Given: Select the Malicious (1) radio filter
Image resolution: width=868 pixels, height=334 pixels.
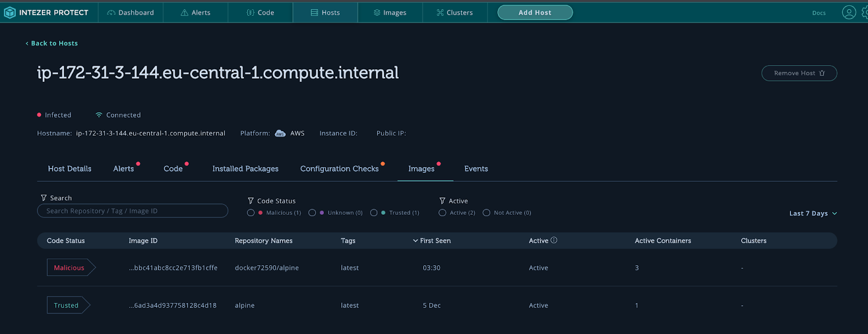Looking at the screenshot, I should tap(251, 213).
